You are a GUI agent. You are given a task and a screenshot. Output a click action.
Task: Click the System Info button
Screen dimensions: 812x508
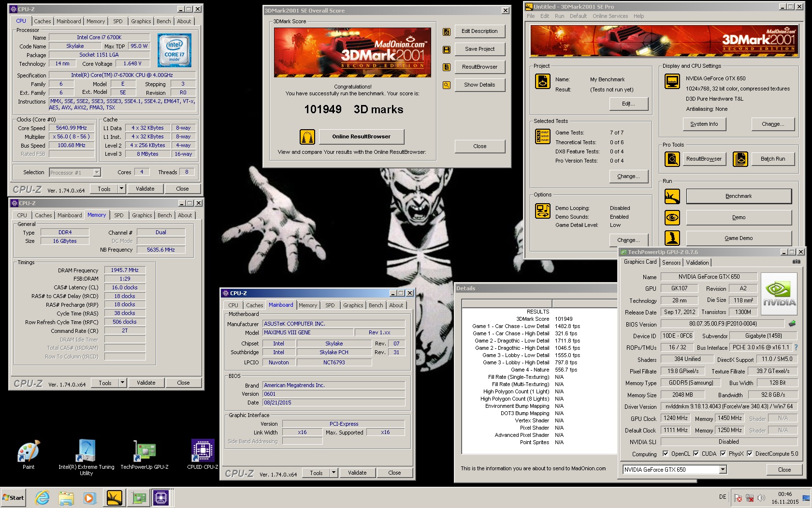click(x=704, y=124)
